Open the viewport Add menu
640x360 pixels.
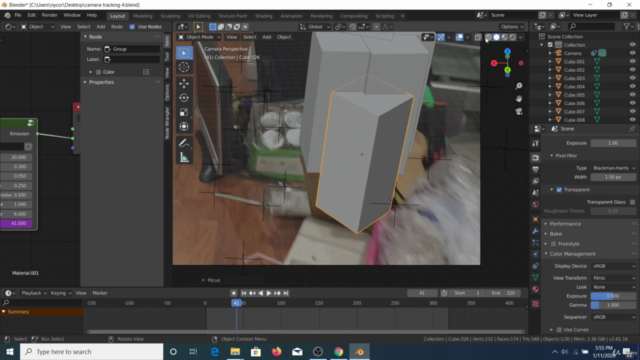(x=267, y=37)
